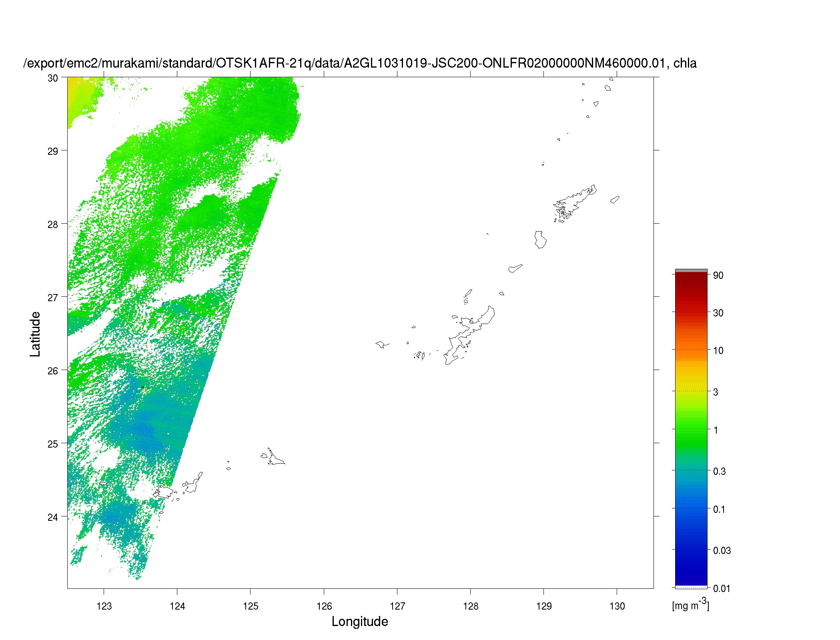Click the Kikai island outline near 130E
Image resolution: width=840 pixels, height=640 pixels.
point(615,199)
